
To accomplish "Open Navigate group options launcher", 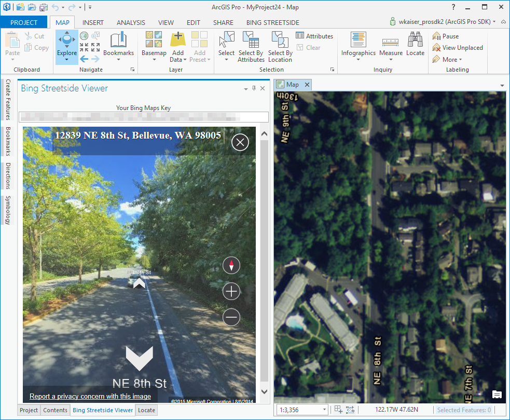I will point(132,70).
